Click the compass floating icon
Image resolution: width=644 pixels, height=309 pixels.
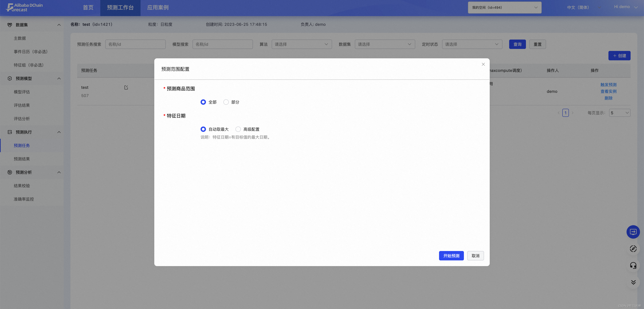[x=633, y=249]
